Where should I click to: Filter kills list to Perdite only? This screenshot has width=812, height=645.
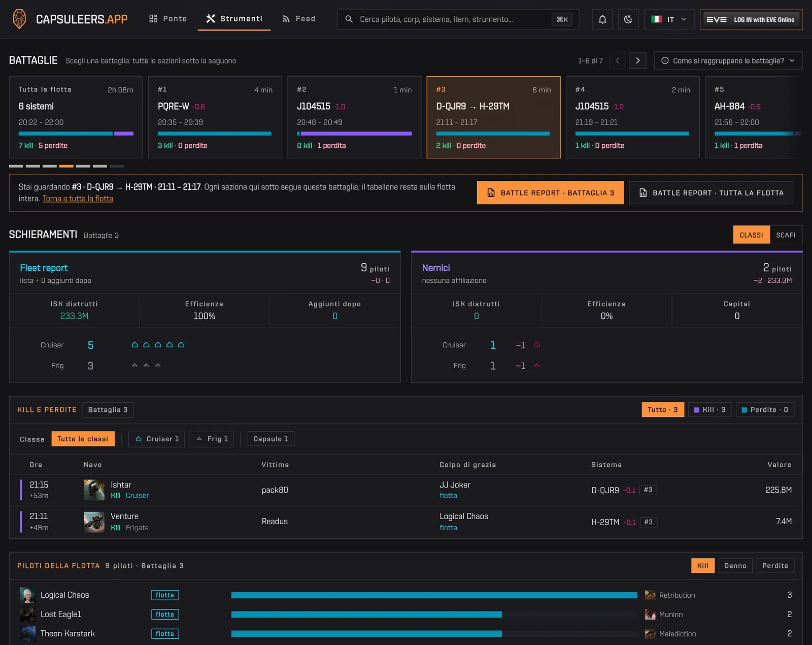765,410
